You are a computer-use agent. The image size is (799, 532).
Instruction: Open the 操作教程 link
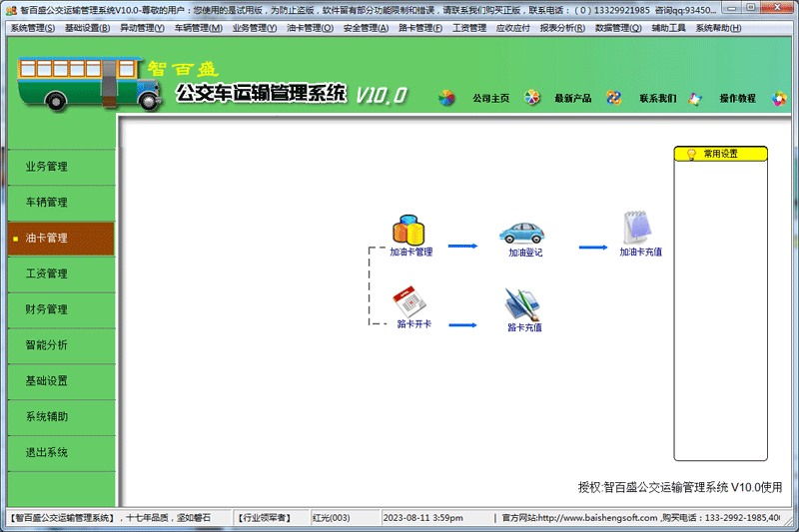pyautogui.click(x=737, y=98)
